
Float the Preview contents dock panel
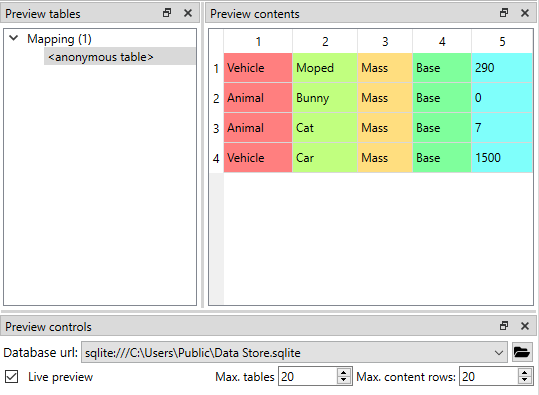coord(504,13)
